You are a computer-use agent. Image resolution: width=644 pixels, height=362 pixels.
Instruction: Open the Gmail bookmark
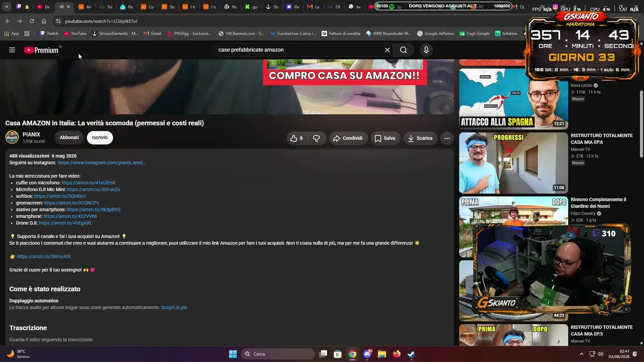point(152,34)
